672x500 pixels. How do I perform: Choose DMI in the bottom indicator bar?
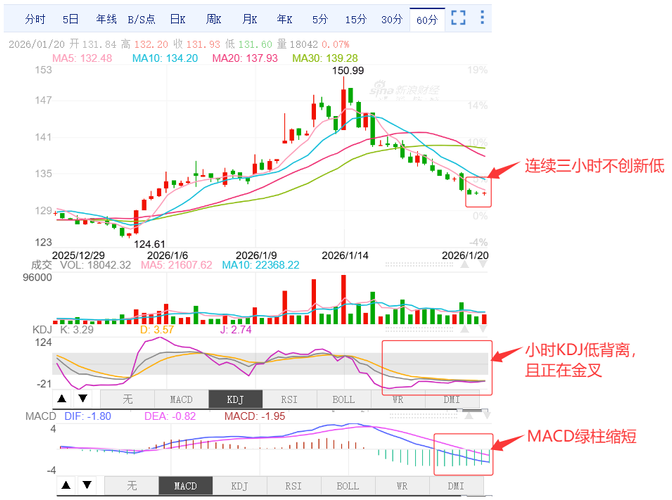(x=456, y=486)
